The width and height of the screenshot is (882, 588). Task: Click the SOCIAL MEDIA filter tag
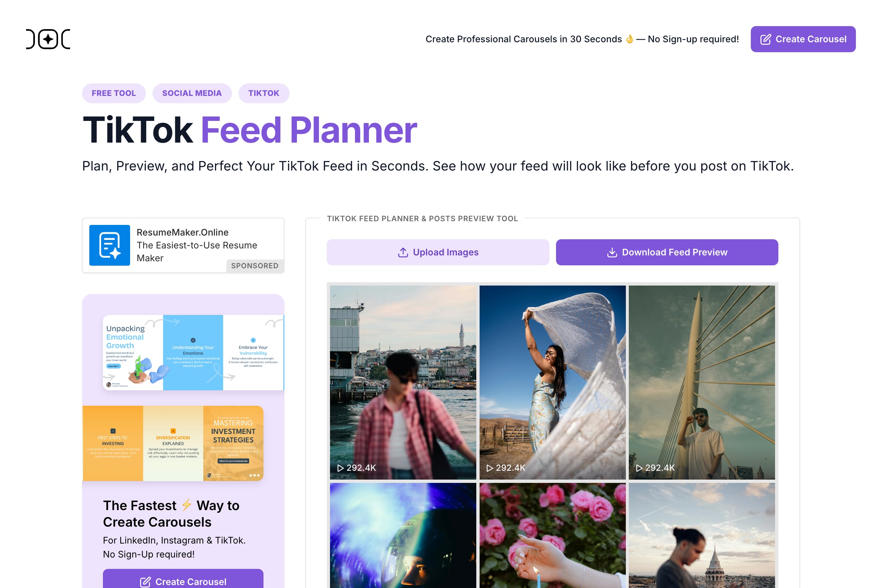[192, 93]
